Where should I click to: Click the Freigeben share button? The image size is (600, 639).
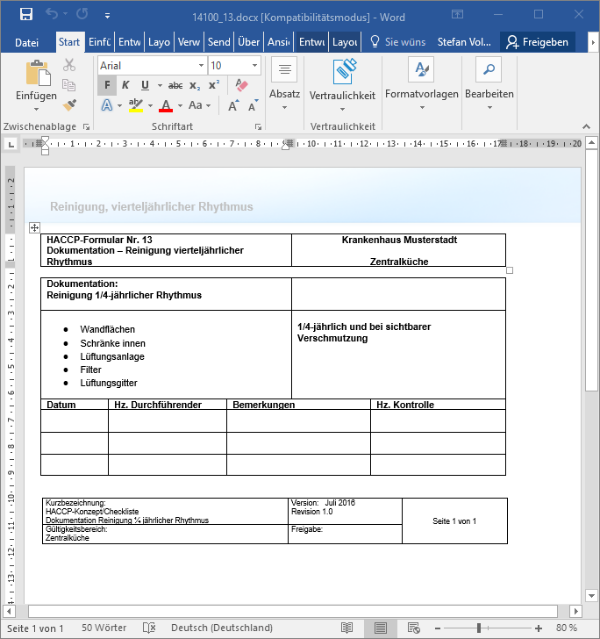537,42
